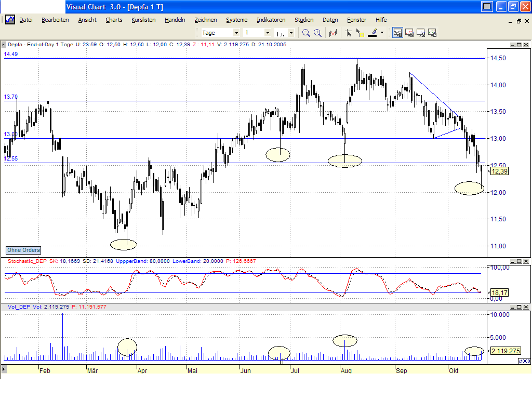Expand the pen color dropdown arrow
Viewport: 532px width, 399px height.
point(382,33)
